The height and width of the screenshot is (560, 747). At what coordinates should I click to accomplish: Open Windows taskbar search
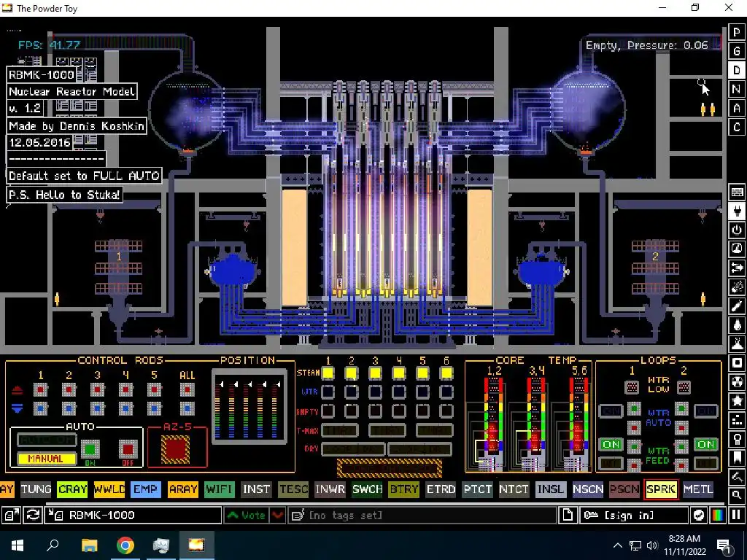tap(53, 545)
